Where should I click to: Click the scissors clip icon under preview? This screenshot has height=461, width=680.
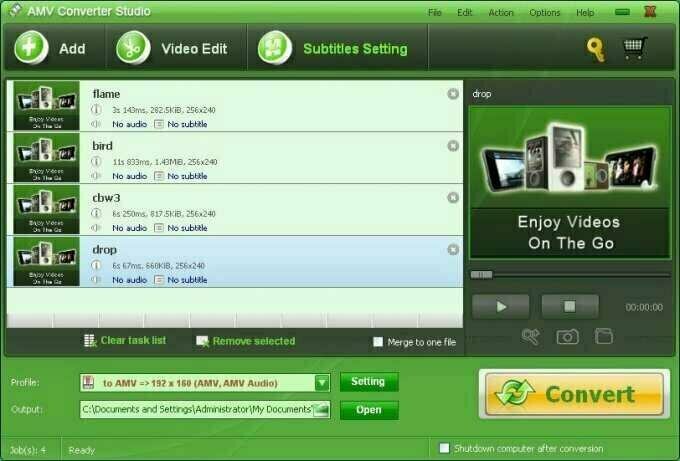(531, 337)
